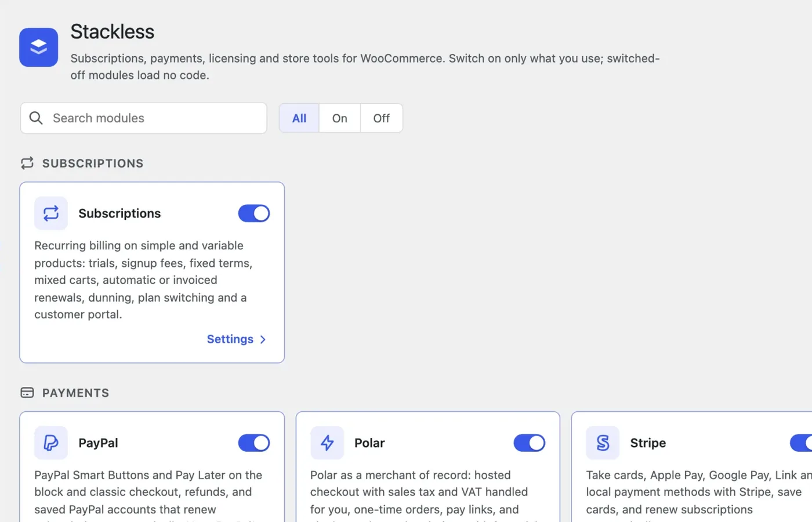Viewport: 812px width, 522px height.
Task: Filter modules by Off
Action: tap(382, 118)
